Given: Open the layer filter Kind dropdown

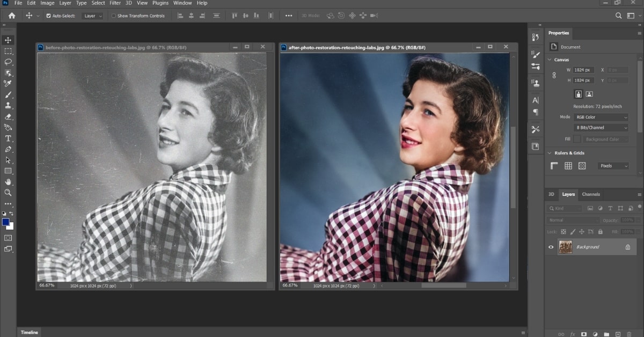Looking at the screenshot, I should [x=564, y=208].
